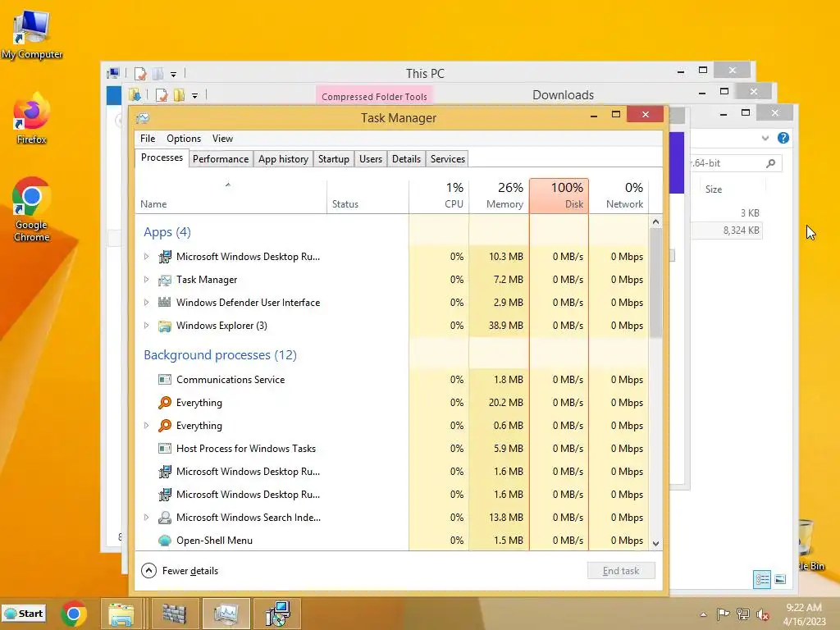
Task: Open the Desktop Runtime installer taskbar icon
Action: 277,614
